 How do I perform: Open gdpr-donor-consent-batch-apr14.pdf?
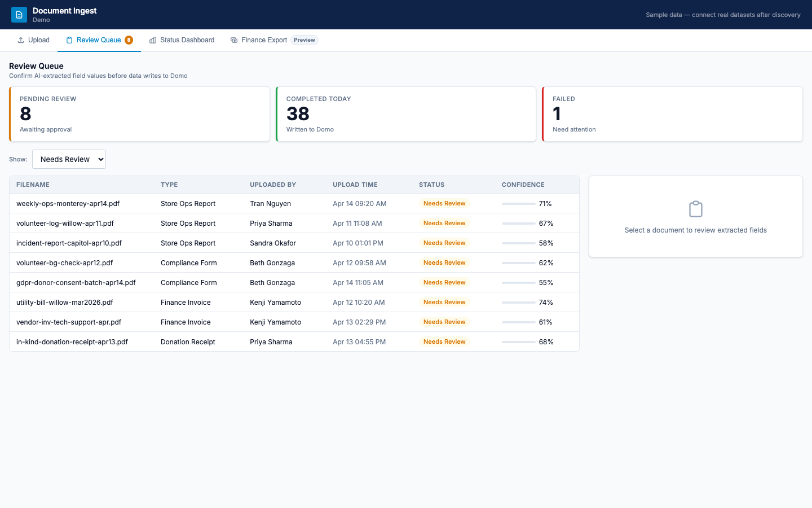(294, 282)
